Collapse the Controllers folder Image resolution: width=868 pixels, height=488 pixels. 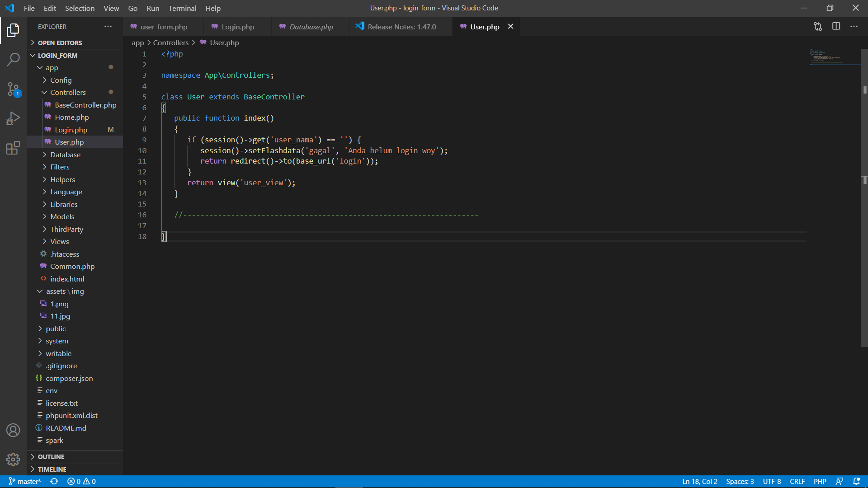click(x=75, y=93)
